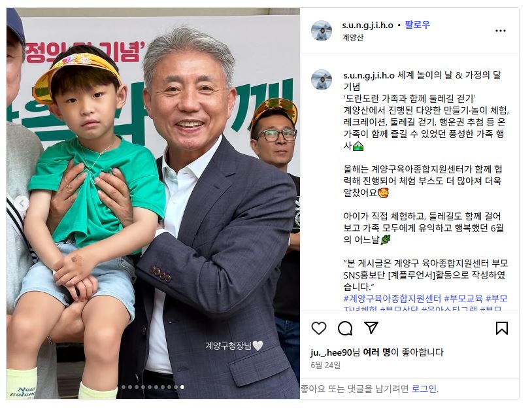Save post with bookmark icon

pyautogui.click(x=502, y=328)
